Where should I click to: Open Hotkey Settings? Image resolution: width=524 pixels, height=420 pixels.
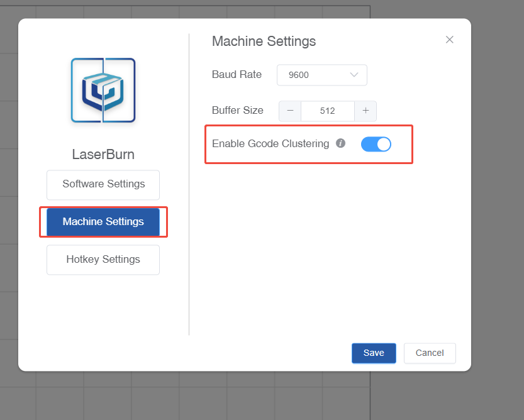point(103,260)
